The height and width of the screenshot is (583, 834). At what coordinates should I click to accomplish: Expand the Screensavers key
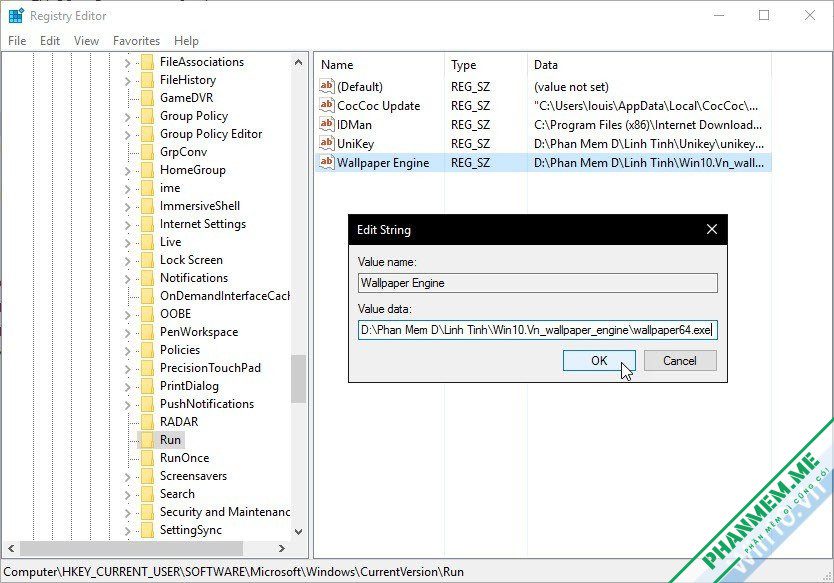click(127, 477)
